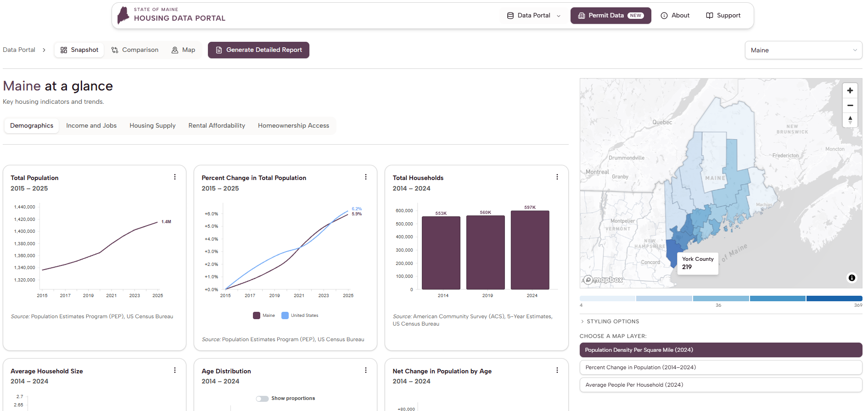This screenshot has height=411, width=868.
Task: Reset map bearing with compass icon
Action: 850,120
